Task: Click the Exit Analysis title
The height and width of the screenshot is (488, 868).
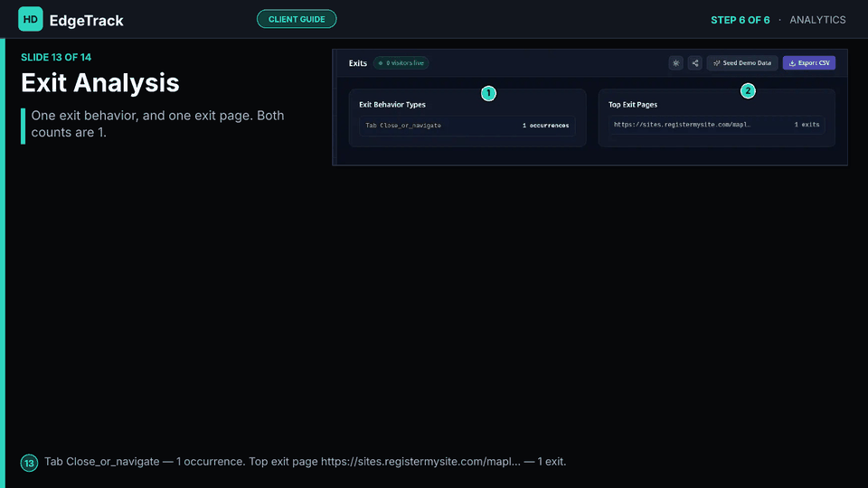Action: (x=100, y=83)
